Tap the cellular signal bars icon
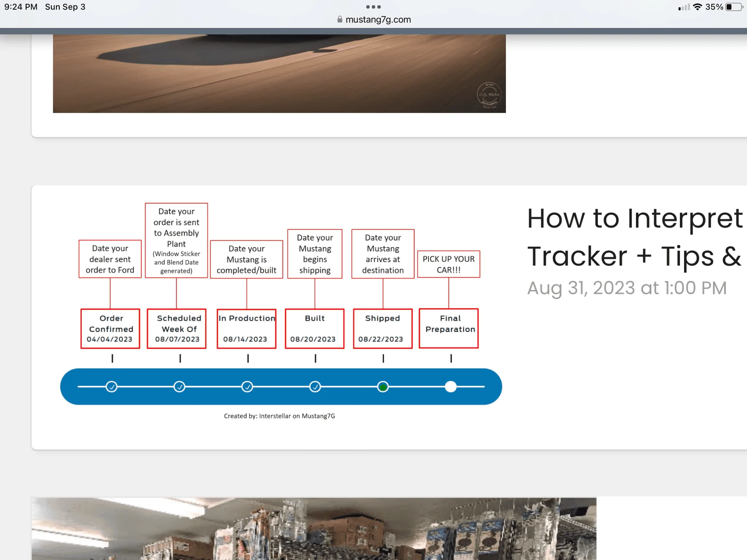This screenshot has width=747, height=560. [684, 7]
